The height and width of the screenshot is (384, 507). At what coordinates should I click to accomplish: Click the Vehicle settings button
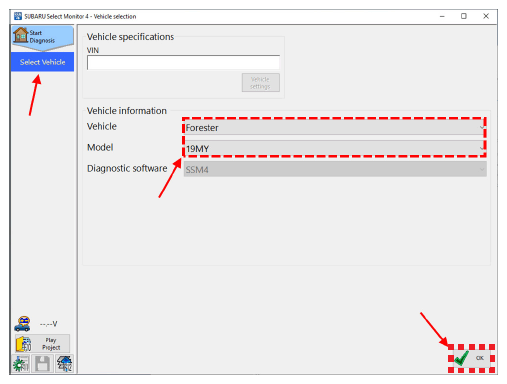[260, 83]
